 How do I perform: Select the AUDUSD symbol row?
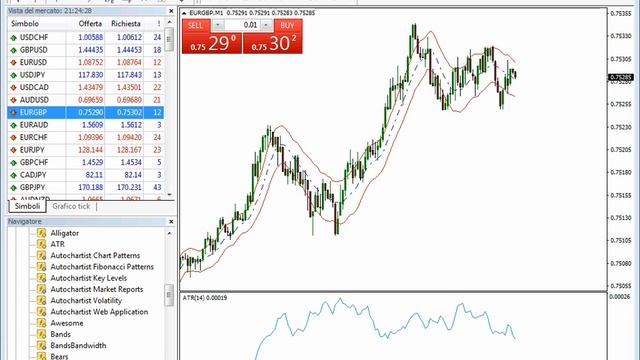click(86, 100)
